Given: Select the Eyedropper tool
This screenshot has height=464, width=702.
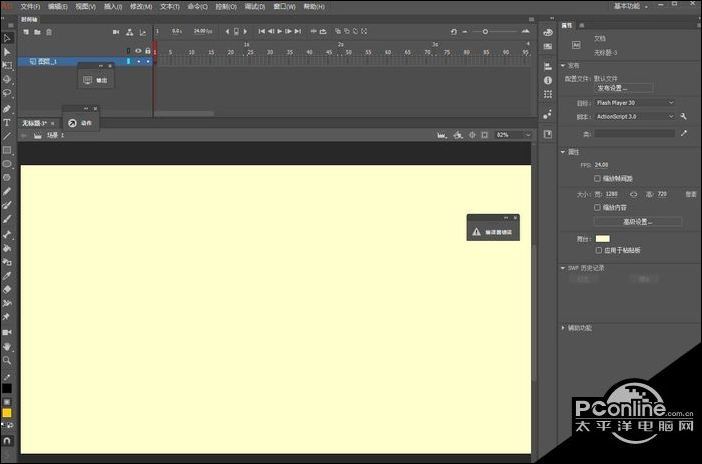Looking at the screenshot, I should 7,276.
